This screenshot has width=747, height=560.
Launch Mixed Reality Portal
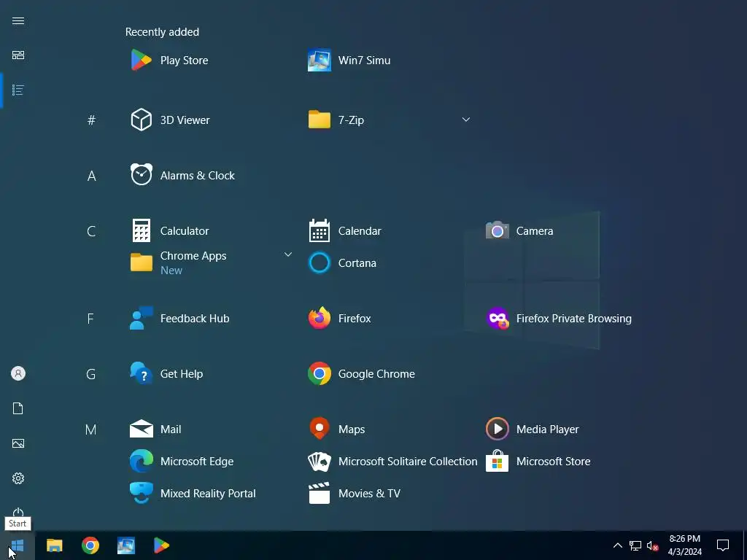pos(193,494)
